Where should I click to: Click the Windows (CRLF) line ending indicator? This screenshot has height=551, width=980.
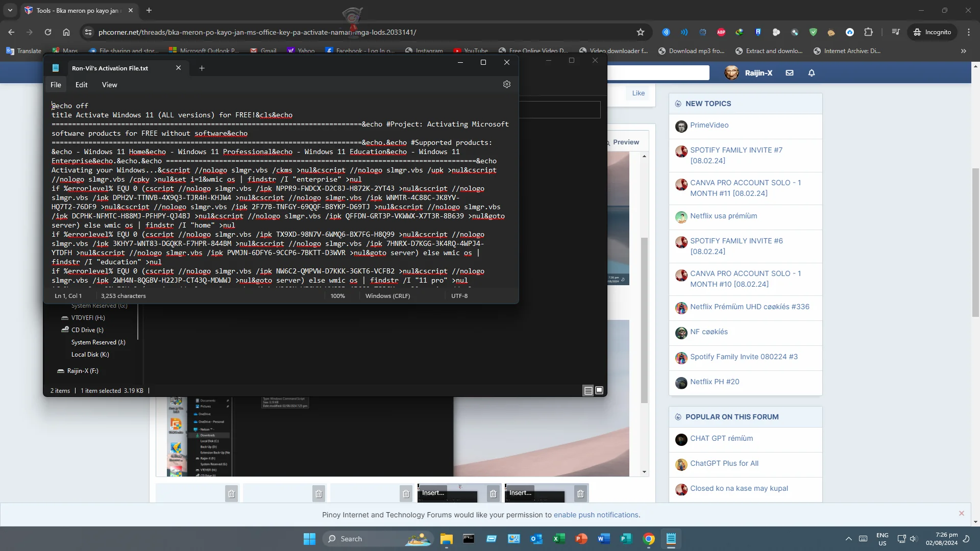pos(387,296)
